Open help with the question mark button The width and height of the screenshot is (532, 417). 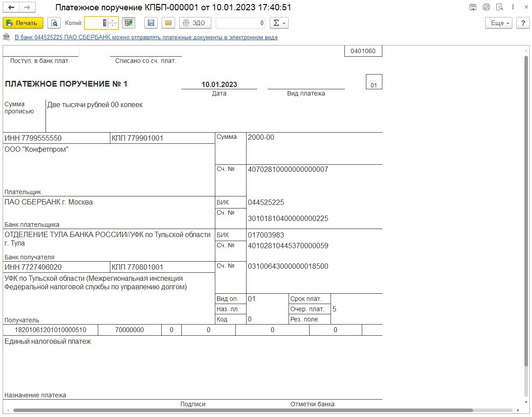coord(523,23)
